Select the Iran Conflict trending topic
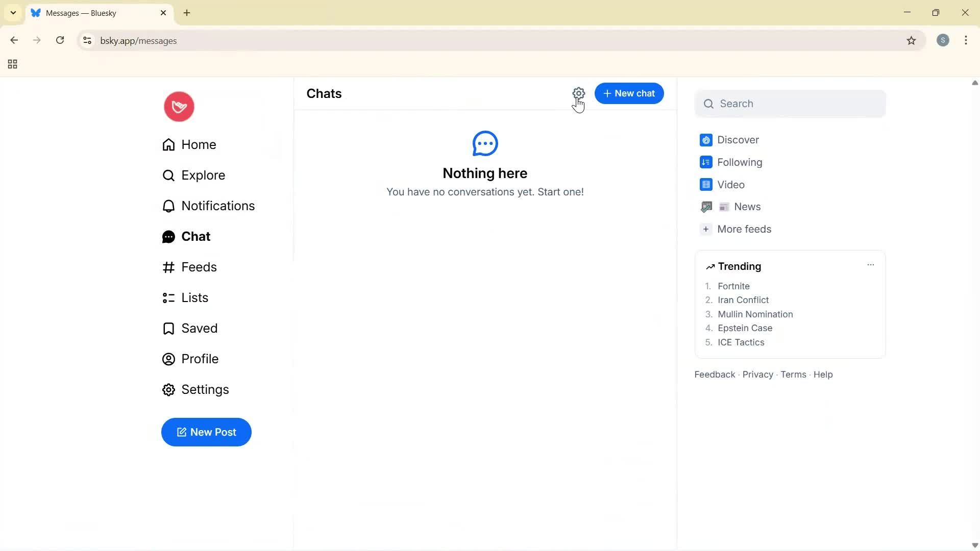This screenshot has width=980, height=551. pos(743,300)
